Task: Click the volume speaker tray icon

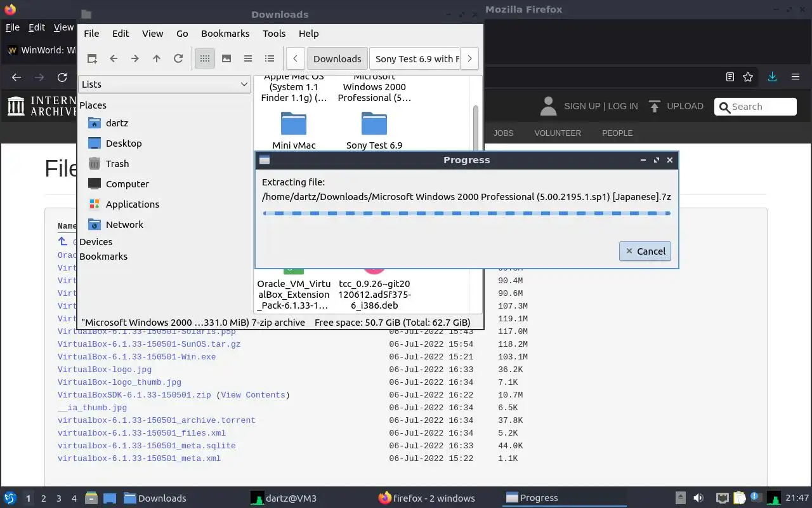Action: pyautogui.click(x=698, y=498)
